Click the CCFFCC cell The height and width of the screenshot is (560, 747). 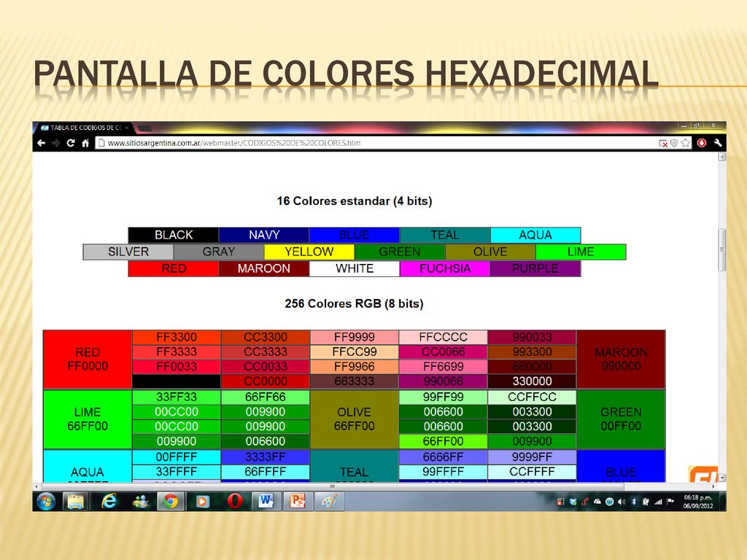coord(532,397)
